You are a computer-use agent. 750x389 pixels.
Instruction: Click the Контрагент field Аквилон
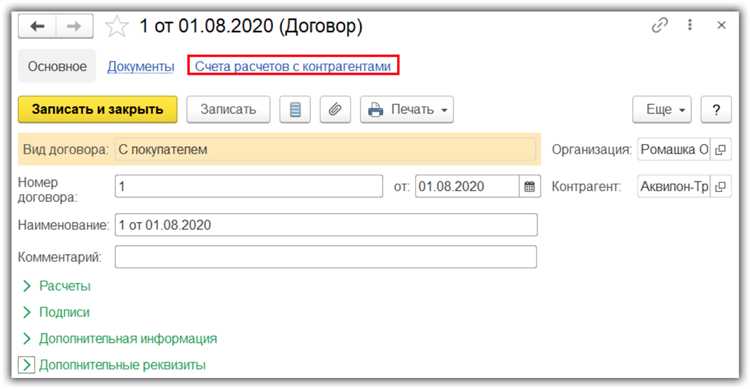pyautogui.click(x=674, y=186)
